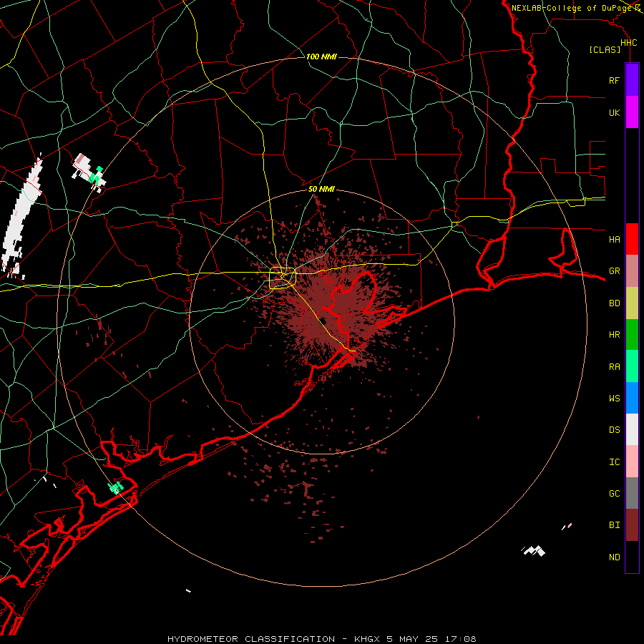This screenshot has width=644, height=644.
Task: Click the white zigzag echo in lower right
Action: [534, 550]
